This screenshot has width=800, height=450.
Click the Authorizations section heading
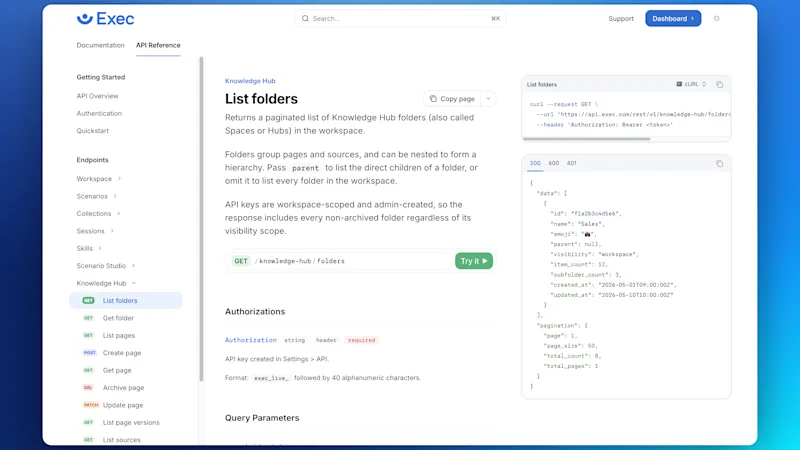[255, 311]
